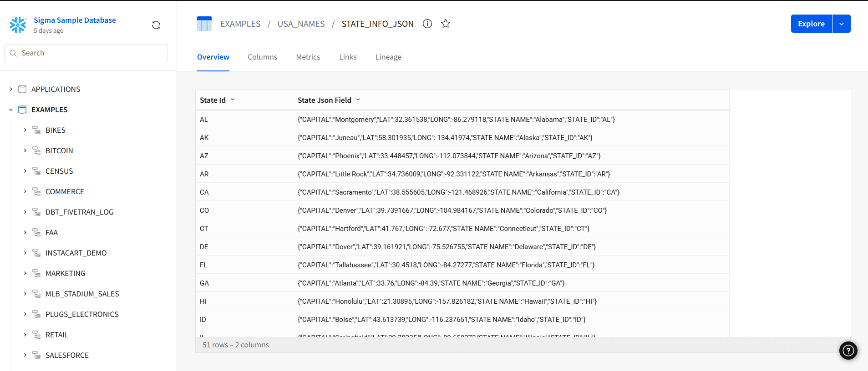Click the APPLICATIONS database icon

[22, 89]
